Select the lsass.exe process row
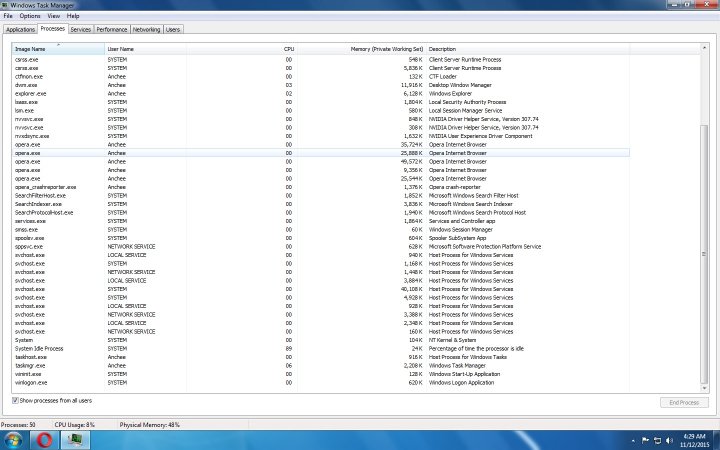This screenshot has width=720, height=450. [321, 102]
